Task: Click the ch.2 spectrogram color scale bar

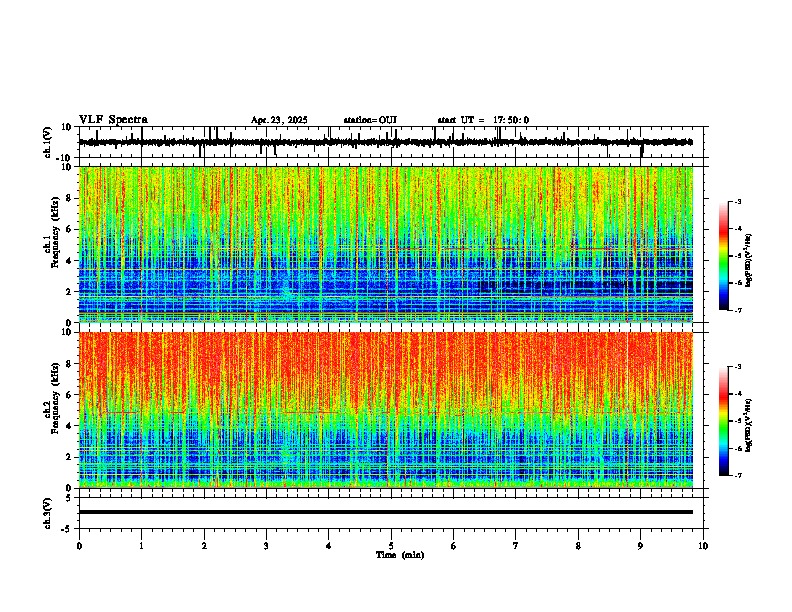Action: 724,421
